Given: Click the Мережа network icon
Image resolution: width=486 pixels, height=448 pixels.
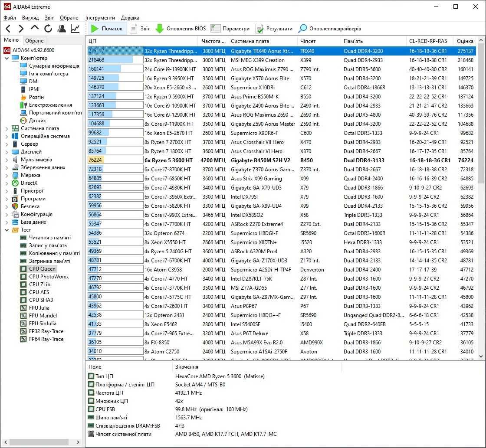Looking at the screenshot, I should [15, 175].
